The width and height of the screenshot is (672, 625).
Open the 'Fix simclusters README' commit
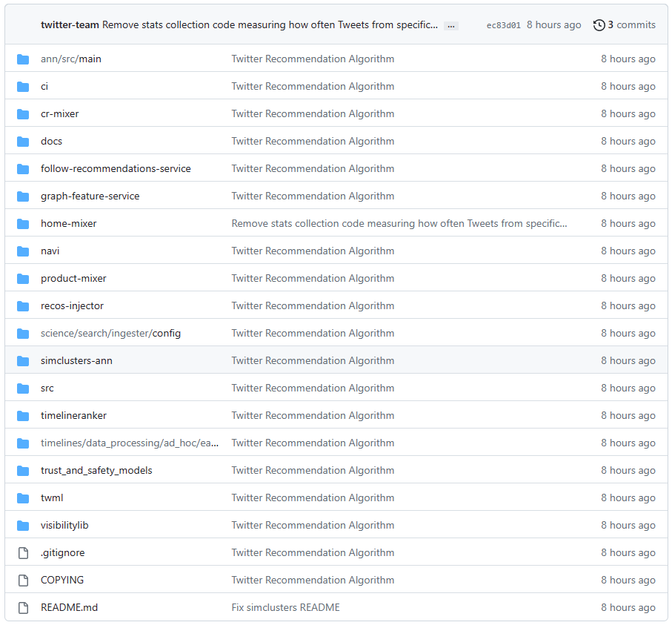[x=285, y=608]
